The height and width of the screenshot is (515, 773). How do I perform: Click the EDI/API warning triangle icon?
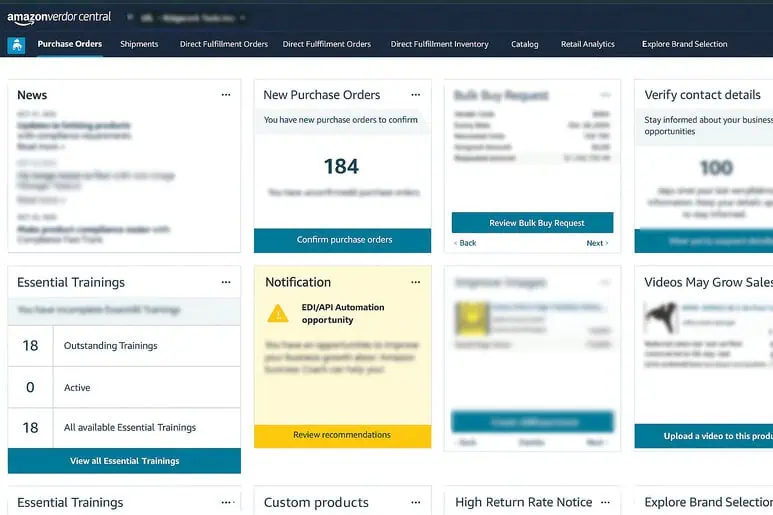[278, 313]
